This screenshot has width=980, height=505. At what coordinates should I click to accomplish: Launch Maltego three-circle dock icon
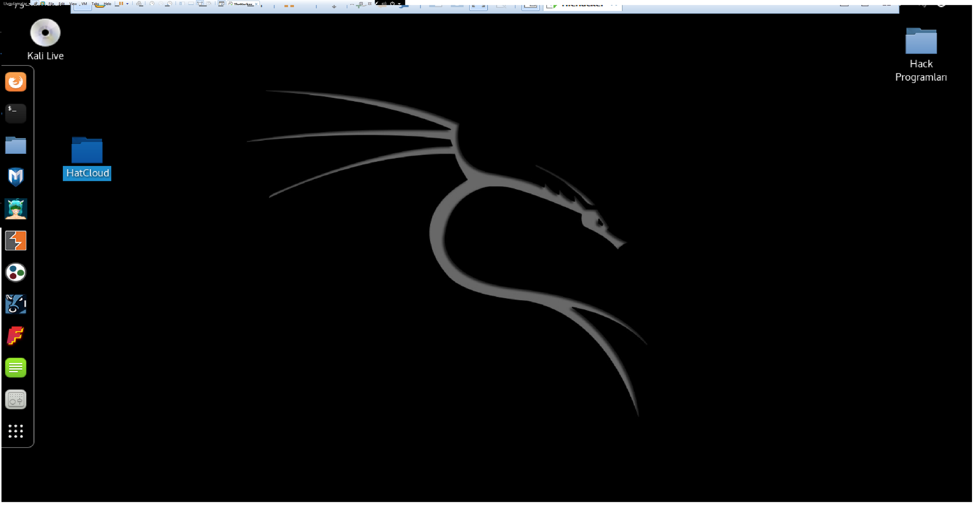[16, 272]
